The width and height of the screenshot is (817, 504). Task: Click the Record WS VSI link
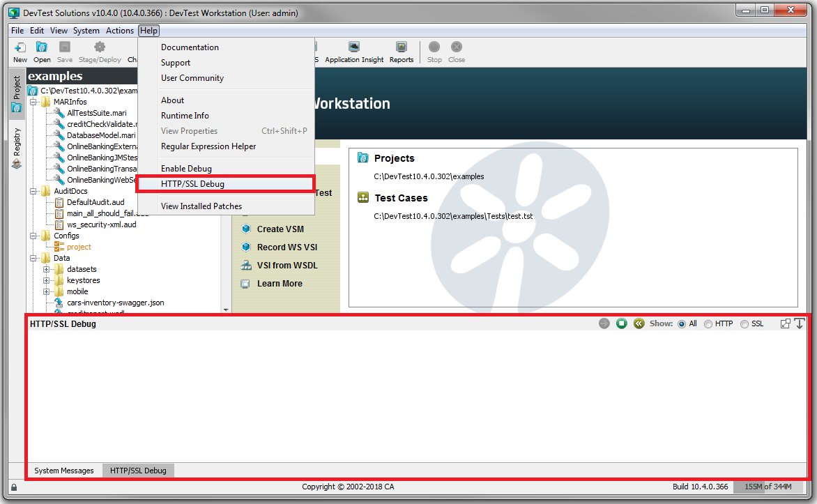287,247
